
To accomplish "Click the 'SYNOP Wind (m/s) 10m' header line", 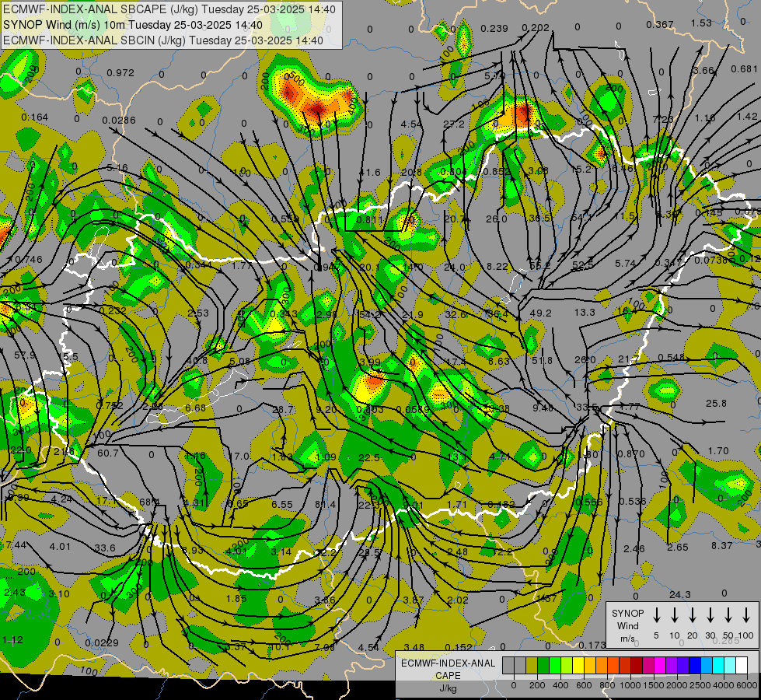I will 132,25.
